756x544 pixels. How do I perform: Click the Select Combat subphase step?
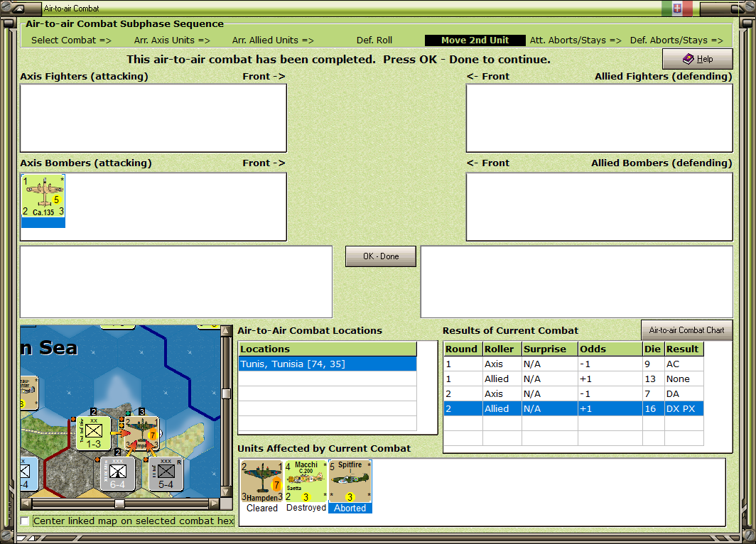[71, 40]
